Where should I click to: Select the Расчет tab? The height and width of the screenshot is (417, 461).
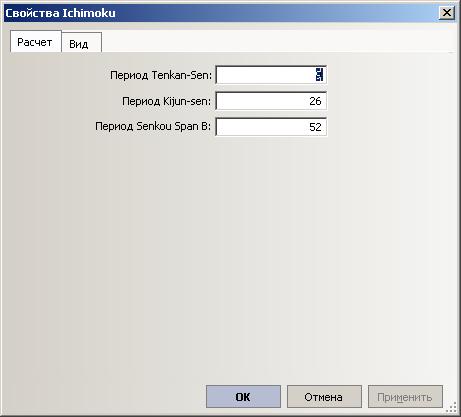coord(36,42)
